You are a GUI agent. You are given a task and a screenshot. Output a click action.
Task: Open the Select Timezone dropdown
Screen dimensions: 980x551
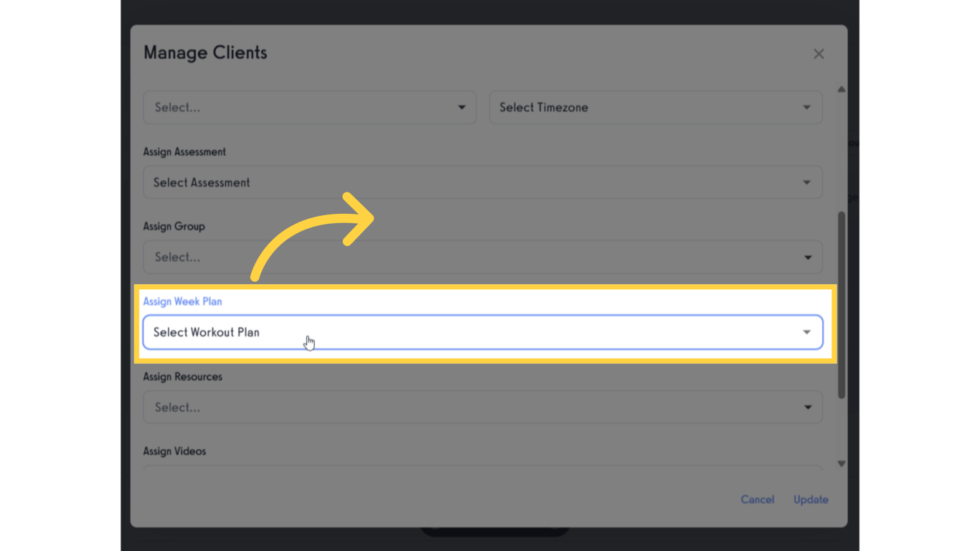point(646,108)
